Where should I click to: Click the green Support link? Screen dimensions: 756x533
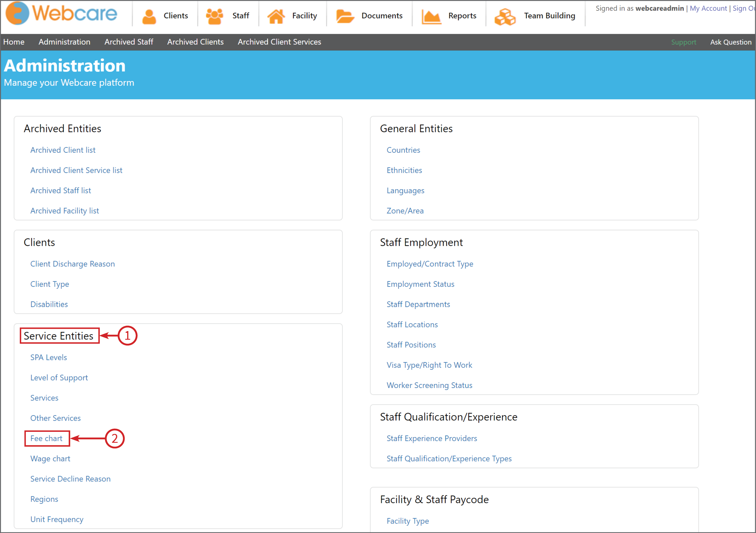point(684,42)
